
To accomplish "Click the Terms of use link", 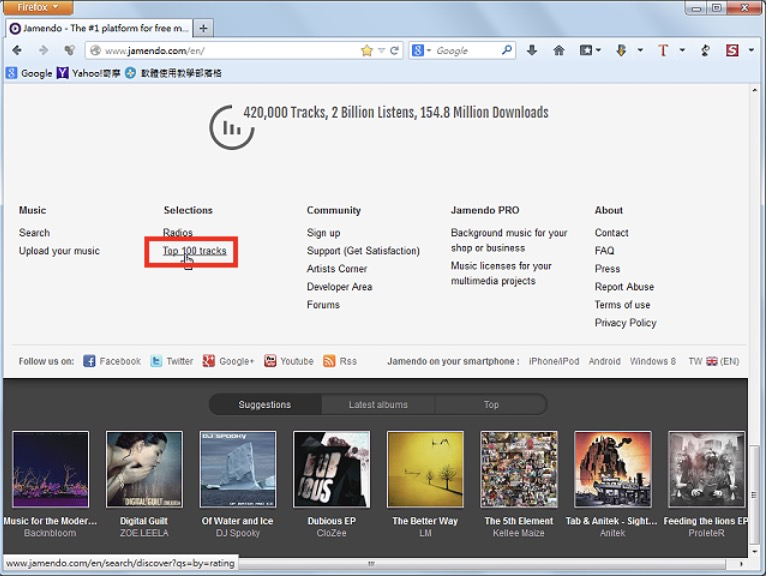I will (623, 305).
